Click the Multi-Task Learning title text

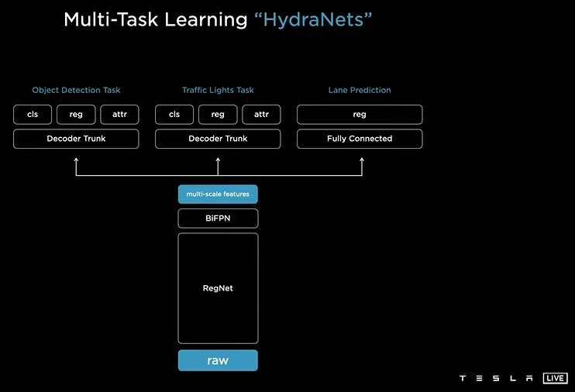[156, 20]
